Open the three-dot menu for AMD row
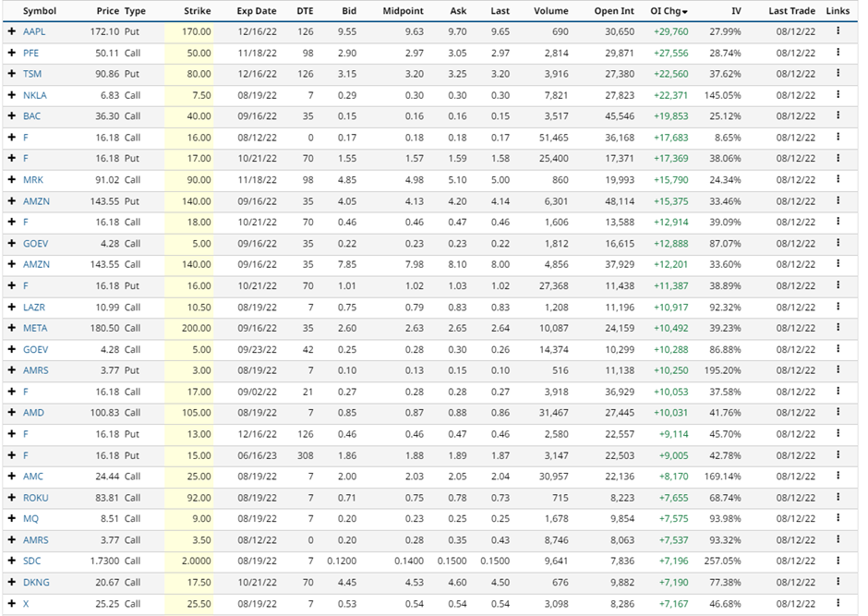Viewport: 868px width, 616px height. point(838,412)
